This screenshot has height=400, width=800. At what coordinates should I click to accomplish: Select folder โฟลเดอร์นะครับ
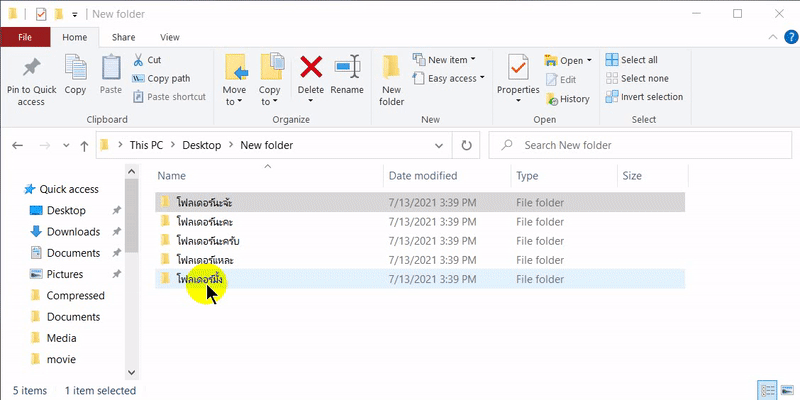pos(420,241)
